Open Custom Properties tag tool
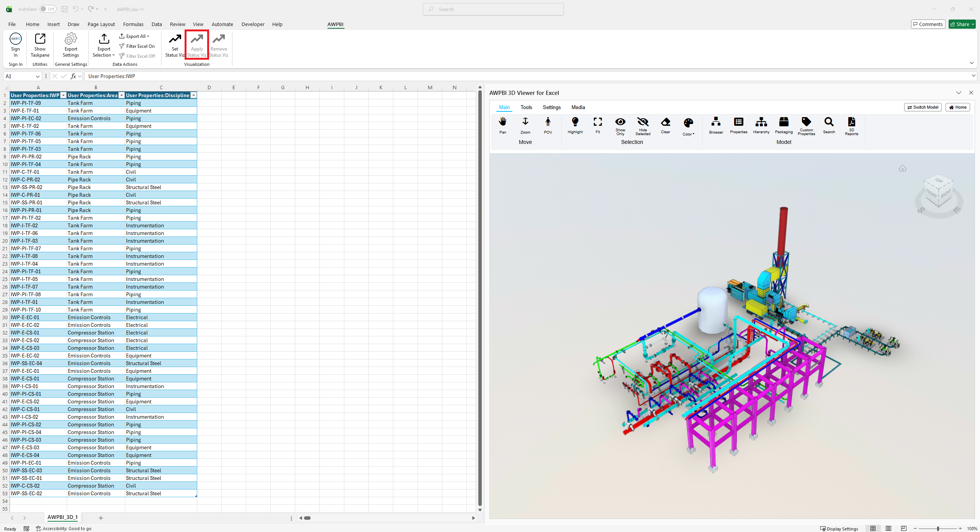The width and height of the screenshot is (980, 532). 807,126
